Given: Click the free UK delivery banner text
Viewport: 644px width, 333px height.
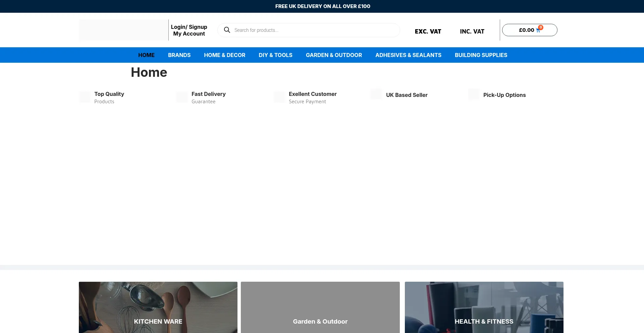Looking at the screenshot, I should pyautogui.click(x=323, y=6).
